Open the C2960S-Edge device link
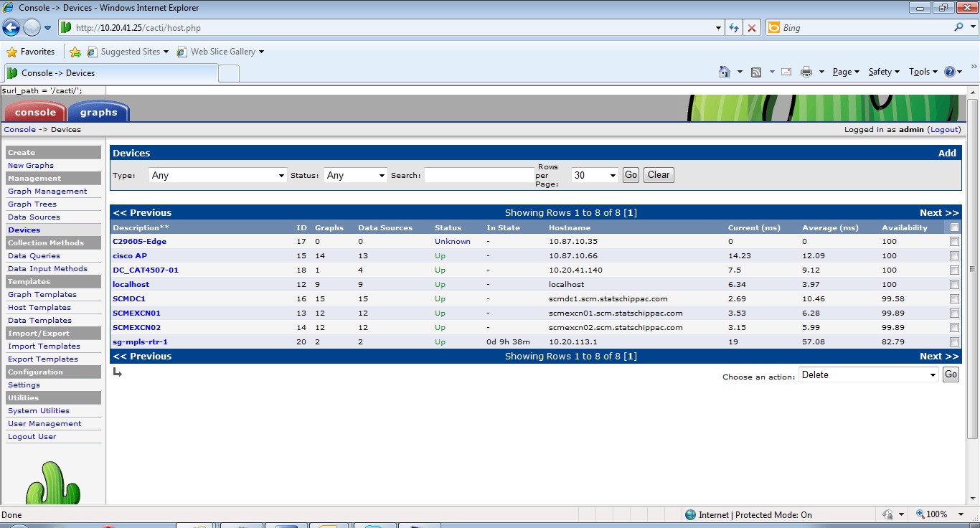980x528 pixels. click(139, 242)
